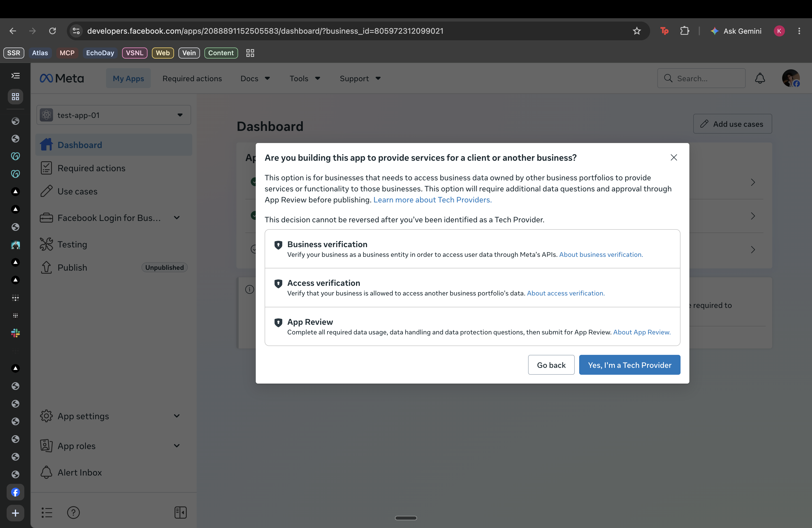Image resolution: width=812 pixels, height=528 pixels.
Task: Open the Chrome profile K avatar
Action: coord(779,31)
